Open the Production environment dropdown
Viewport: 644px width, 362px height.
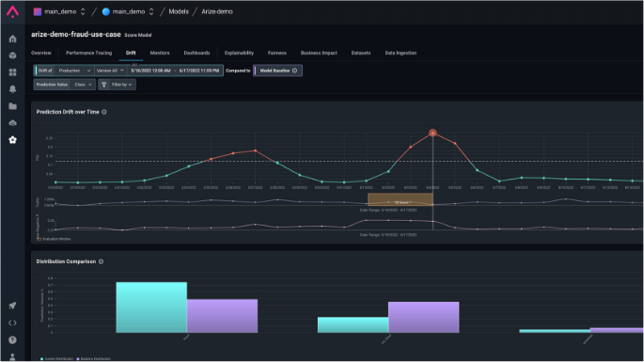[74, 71]
